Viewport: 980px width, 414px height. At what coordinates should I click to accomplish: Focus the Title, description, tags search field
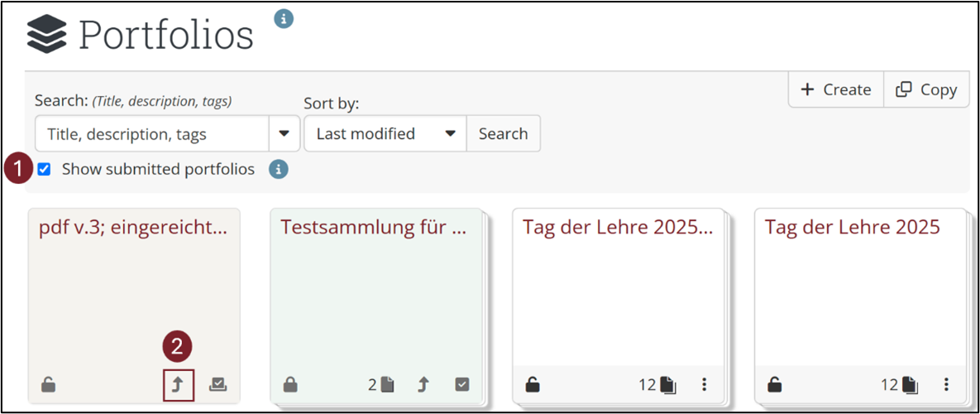(x=152, y=133)
